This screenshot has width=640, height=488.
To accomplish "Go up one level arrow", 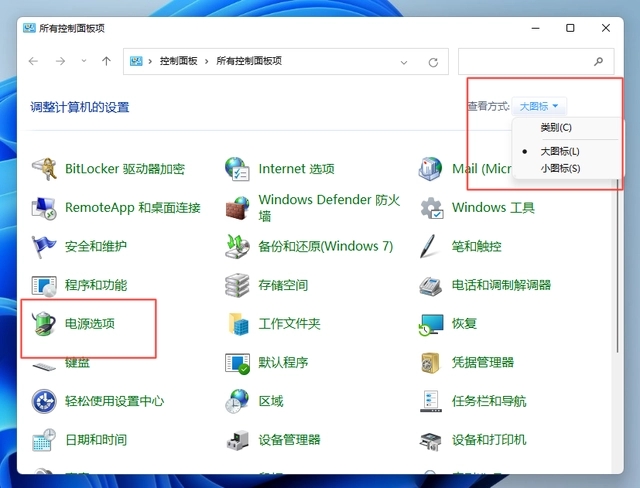I will (106, 61).
